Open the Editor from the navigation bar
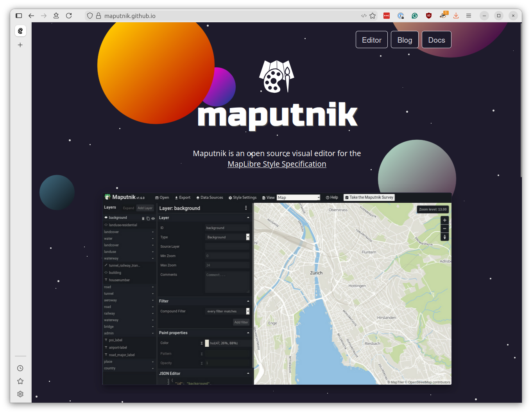This screenshot has width=532, height=414. [x=371, y=40]
